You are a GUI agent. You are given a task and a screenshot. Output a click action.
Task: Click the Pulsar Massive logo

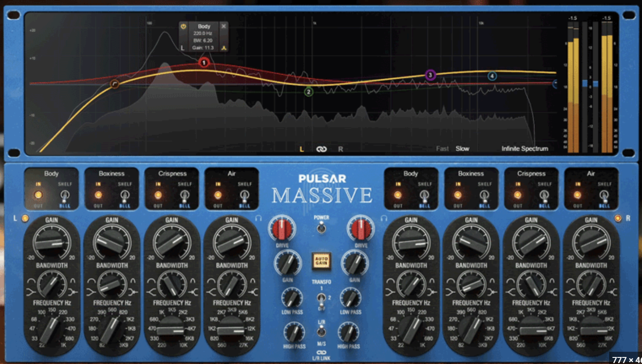[x=322, y=189]
